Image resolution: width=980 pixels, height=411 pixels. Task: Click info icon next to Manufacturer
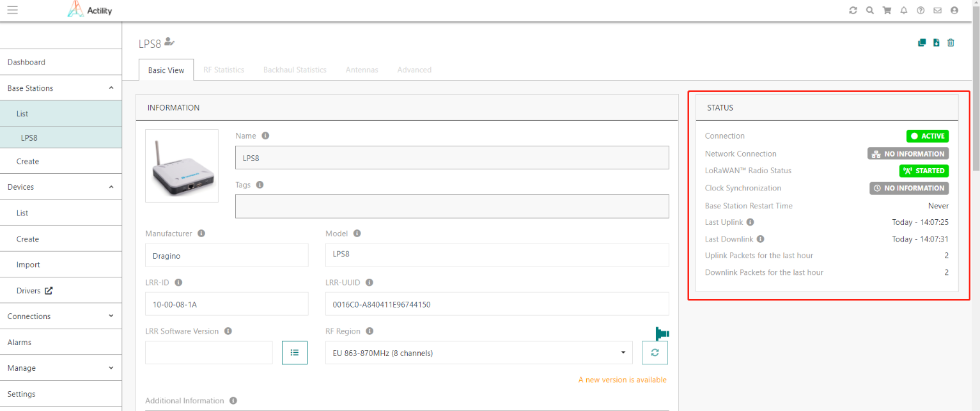click(201, 233)
